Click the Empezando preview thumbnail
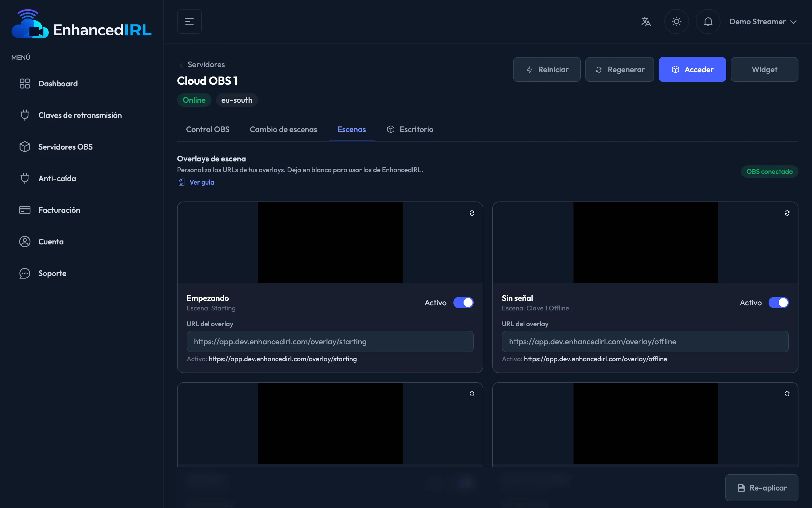812x508 pixels. [330, 243]
